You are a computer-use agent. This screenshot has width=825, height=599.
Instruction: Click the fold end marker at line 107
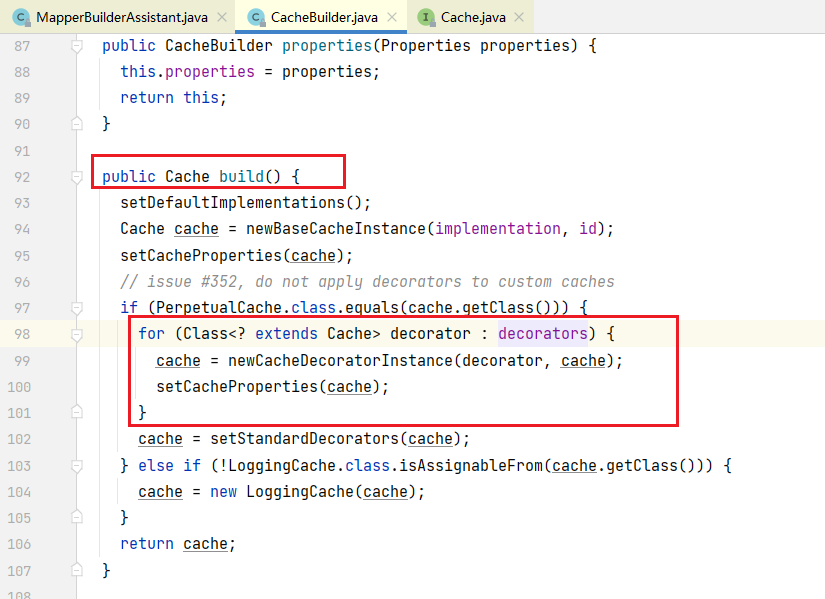pyautogui.click(x=77, y=569)
